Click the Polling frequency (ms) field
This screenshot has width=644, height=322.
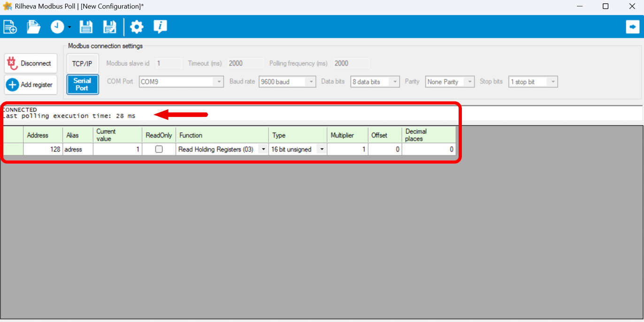pyautogui.click(x=352, y=63)
